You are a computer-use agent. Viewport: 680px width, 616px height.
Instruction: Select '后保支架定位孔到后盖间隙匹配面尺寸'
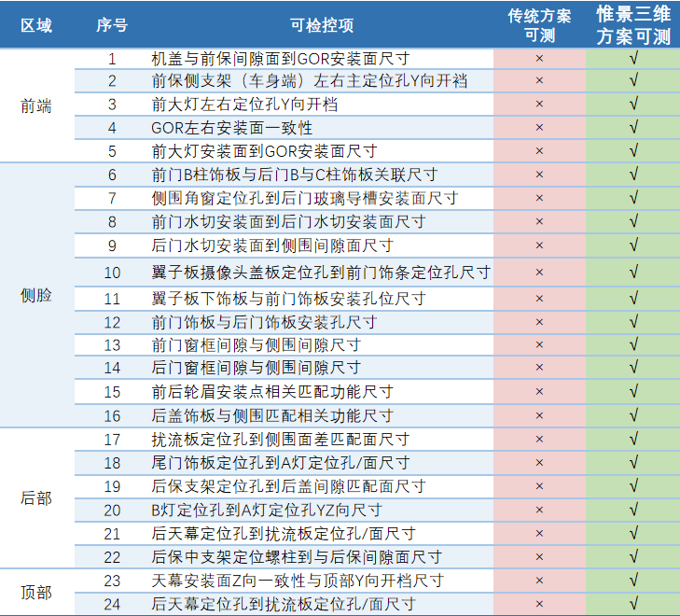pyautogui.click(x=288, y=486)
